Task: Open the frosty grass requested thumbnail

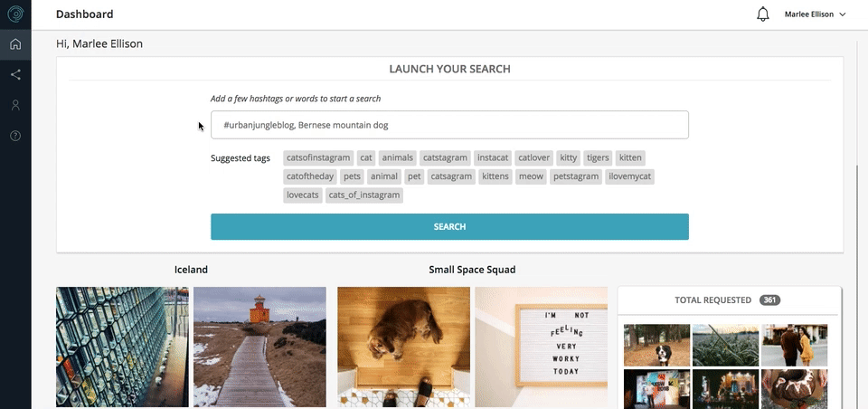Action: coord(726,346)
